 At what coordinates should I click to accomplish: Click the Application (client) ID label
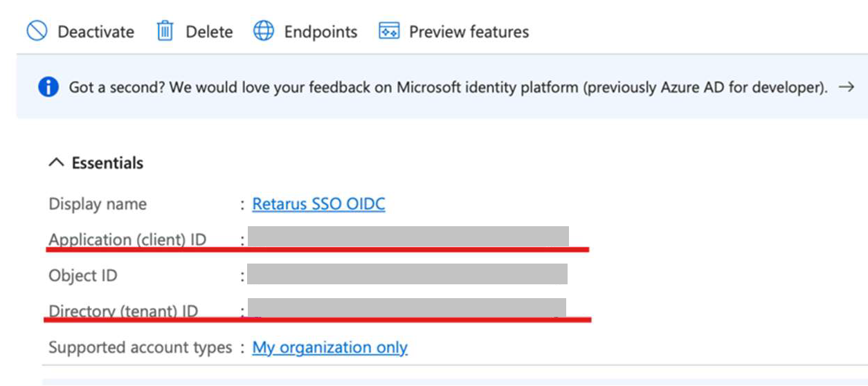point(127,239)
